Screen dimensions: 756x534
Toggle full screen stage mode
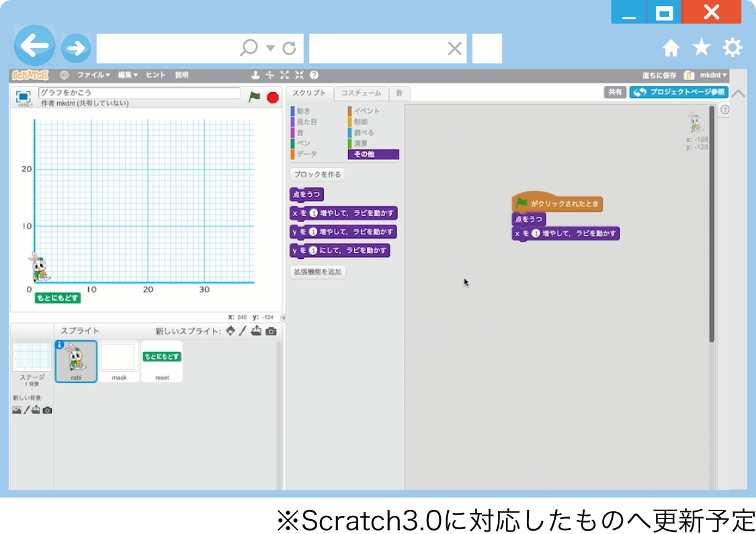pos(23,96)
